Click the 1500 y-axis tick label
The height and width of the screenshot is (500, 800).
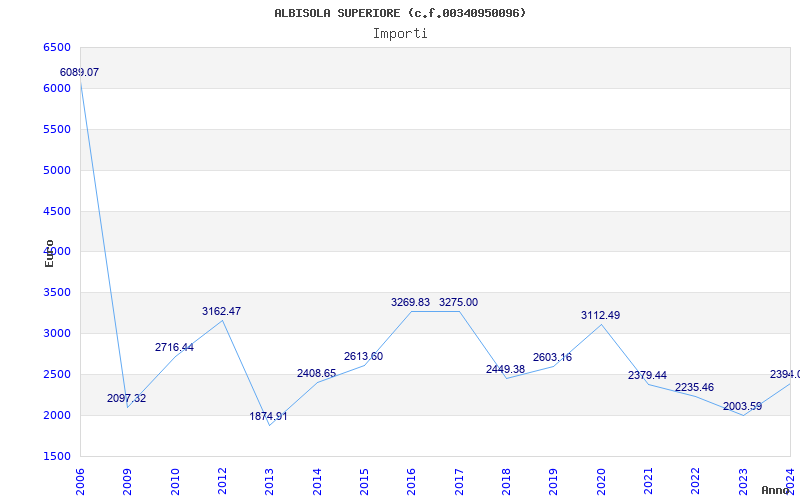click(57, 456)
